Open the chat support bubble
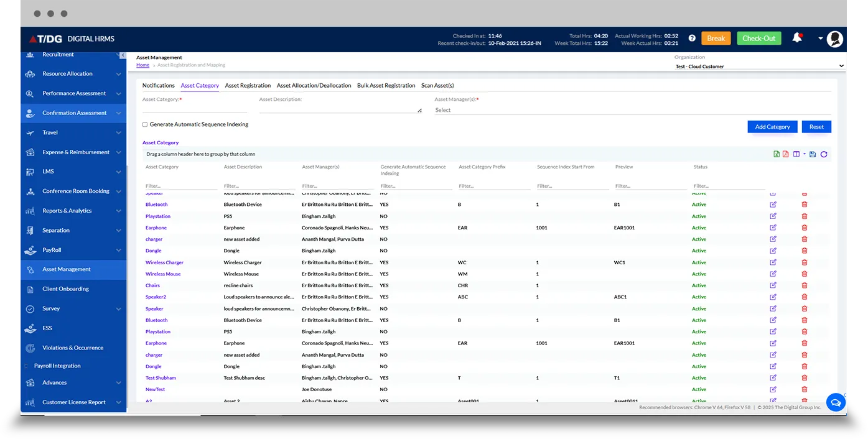 [x=835, y=402]
